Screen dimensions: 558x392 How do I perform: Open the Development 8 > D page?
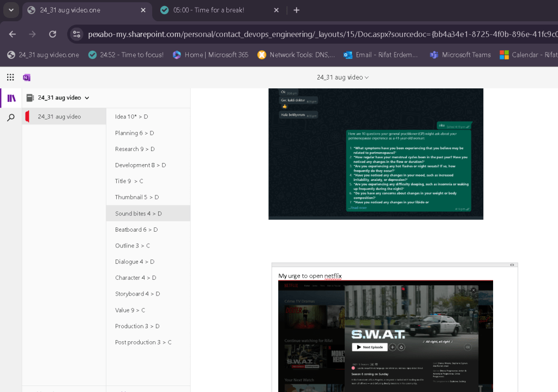click(x=148, y=165)
